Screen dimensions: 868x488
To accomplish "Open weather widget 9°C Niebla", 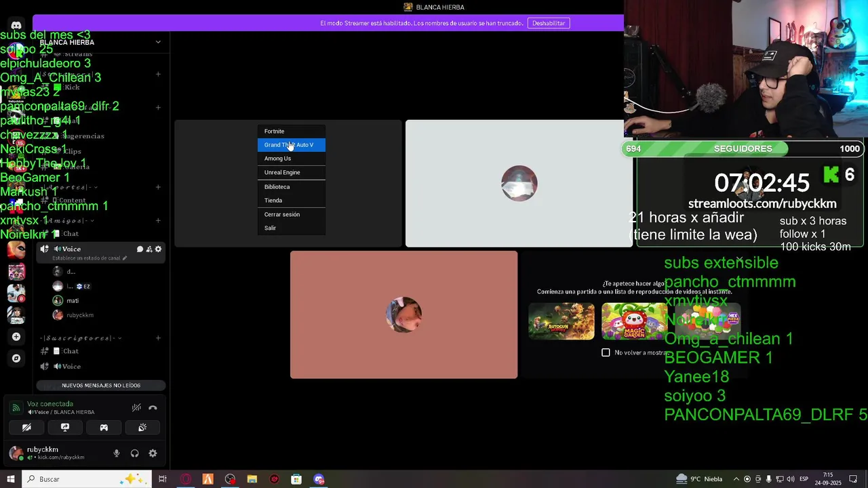I will click(698, 479).
